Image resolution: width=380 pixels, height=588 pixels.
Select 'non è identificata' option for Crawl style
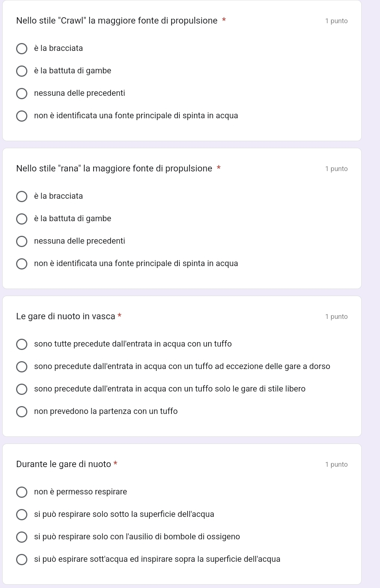pyautogui.click(x=22, y=116)
